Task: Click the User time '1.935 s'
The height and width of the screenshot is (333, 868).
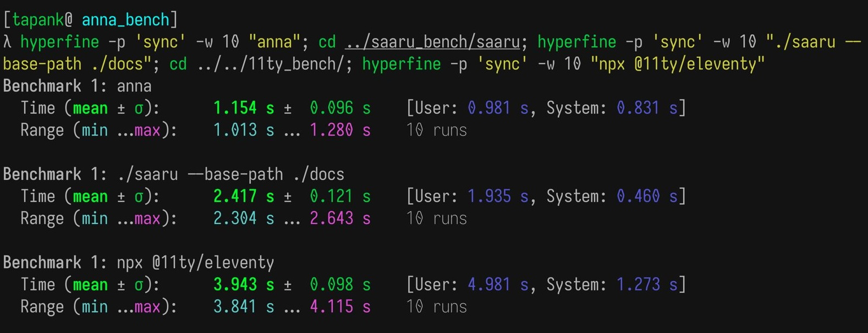Action: coord(498,196)
